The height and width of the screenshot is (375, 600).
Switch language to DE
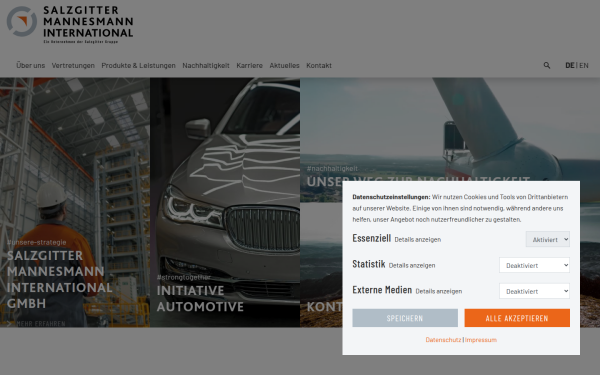(570, 65)
